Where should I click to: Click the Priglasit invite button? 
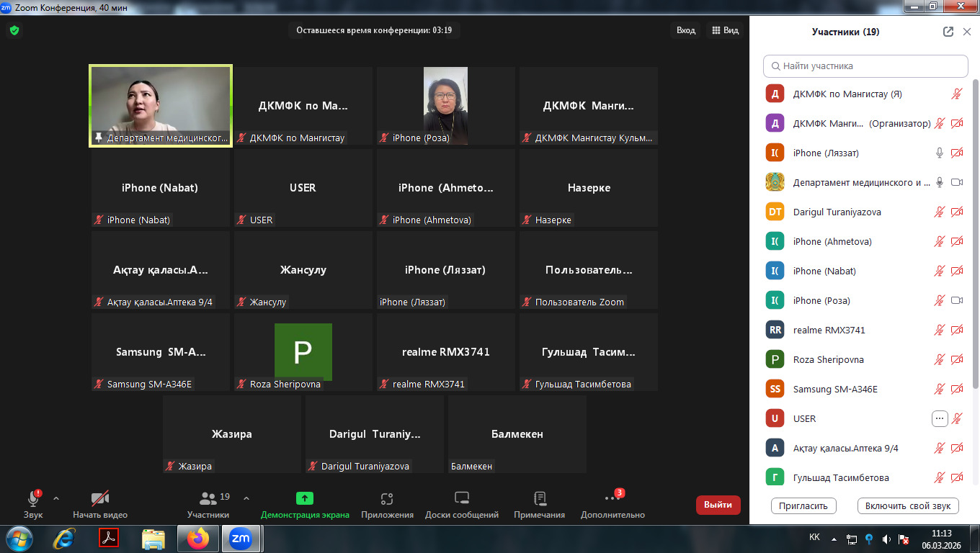803,506
